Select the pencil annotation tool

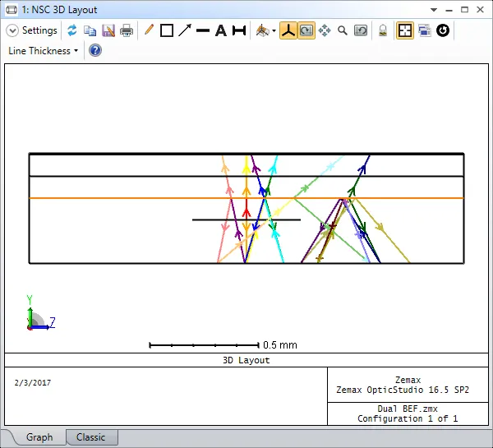pyautogui.click(x=149, y=30)
